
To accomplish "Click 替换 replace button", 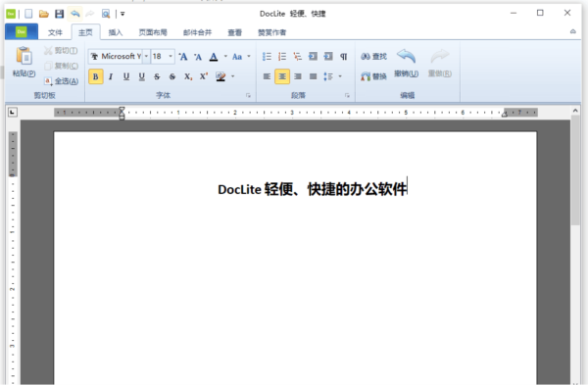I will point(373,76).
